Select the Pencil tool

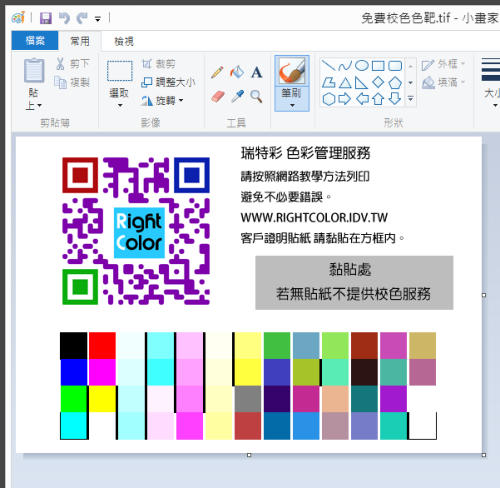pyautogui.click(x=217, y=72)
